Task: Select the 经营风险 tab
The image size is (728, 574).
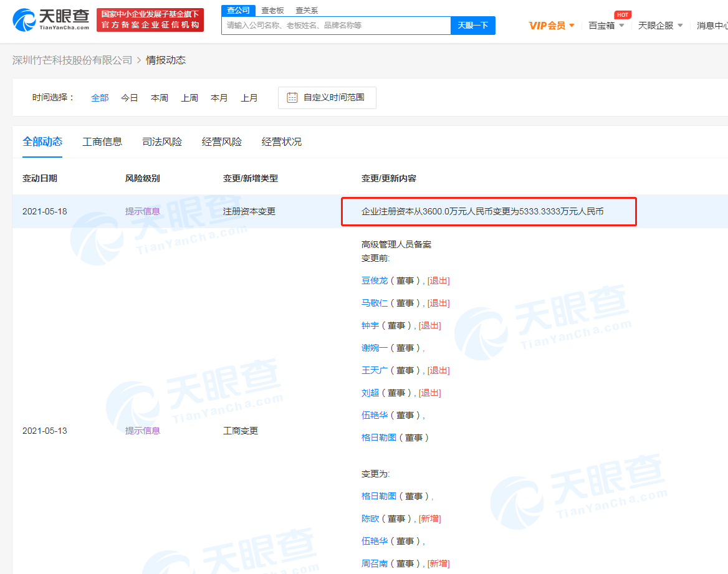Action: [222, 142]
